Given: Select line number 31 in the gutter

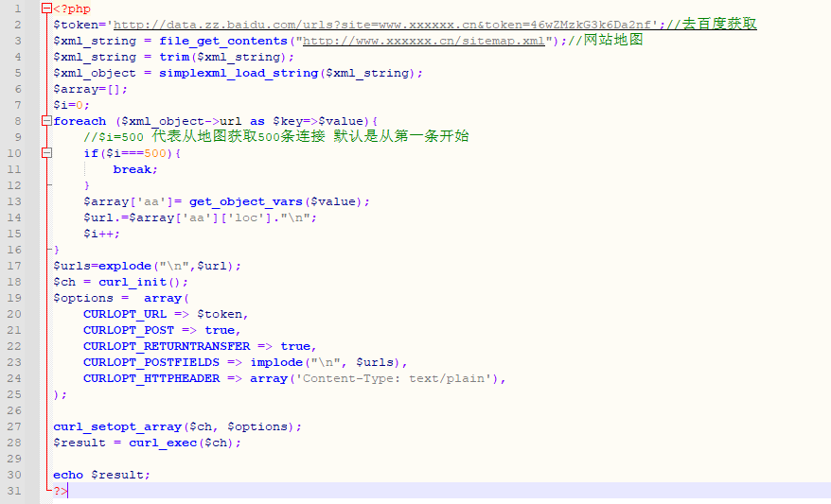Looking at the screenshot, I should (15, 491).
